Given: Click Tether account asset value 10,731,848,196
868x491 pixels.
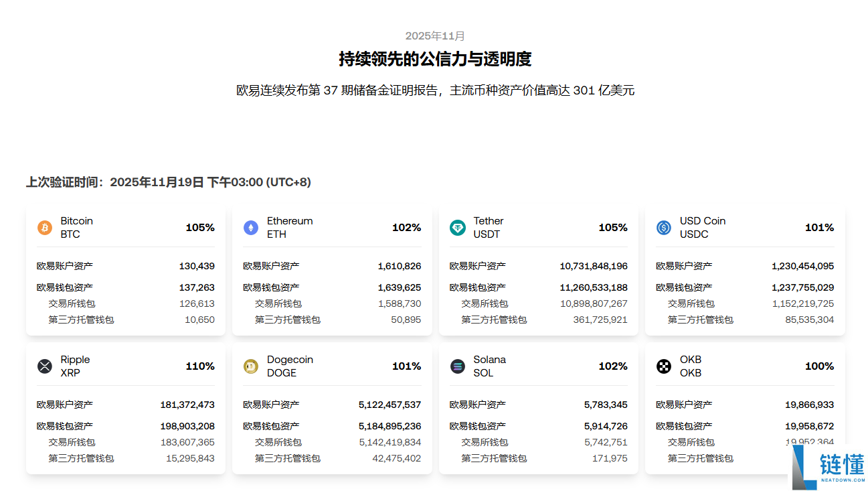Looking at the screenshot, I should pyautogui.click(x=594, y=266).
